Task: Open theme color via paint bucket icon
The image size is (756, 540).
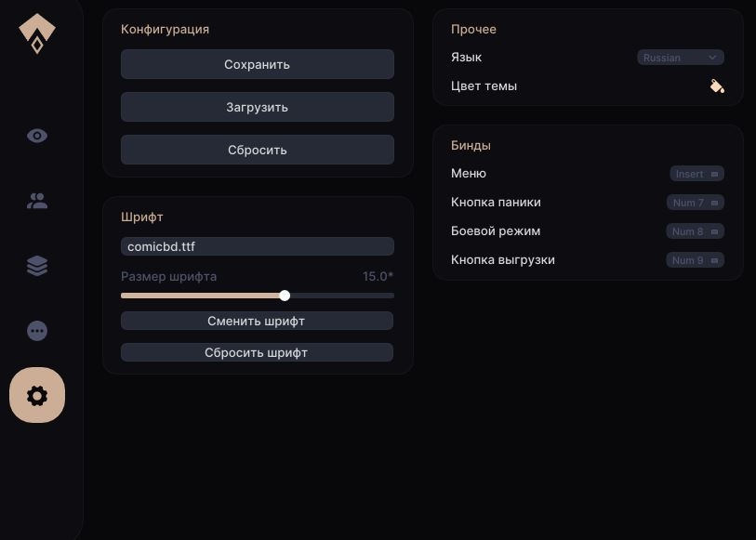Action: point(716,86)
